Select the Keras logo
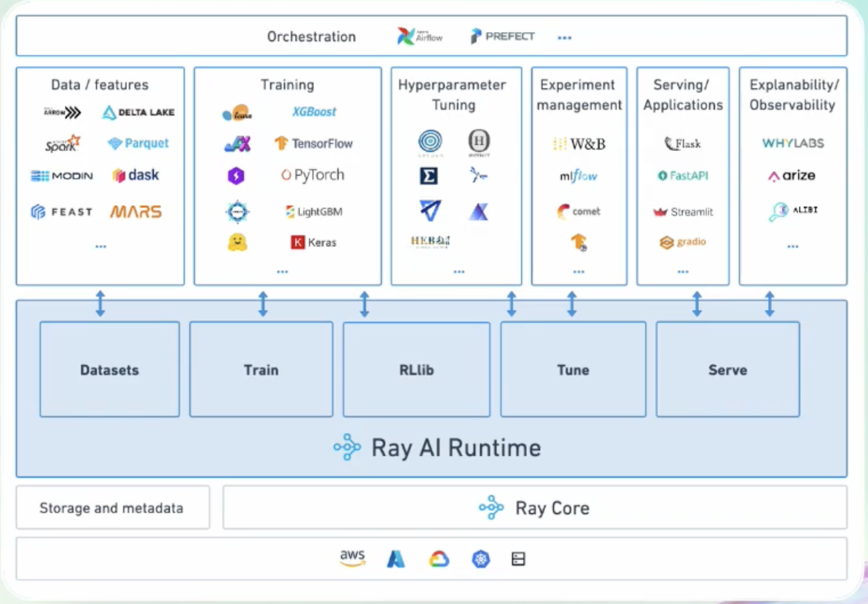The image size is (868, 604). coord(313,242)
